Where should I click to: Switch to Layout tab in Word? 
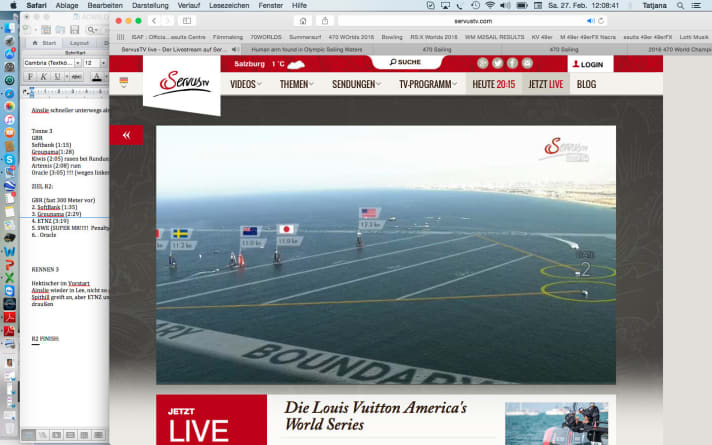(79, 43)
